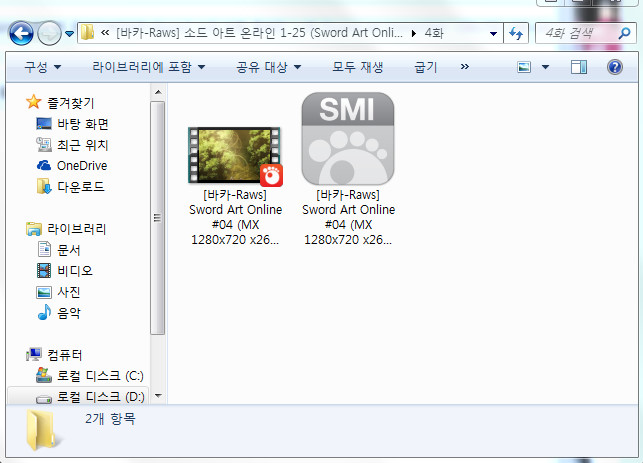Open the 공유 대상 menu
Image resolution: width=643 pixels, height=463 pixels.
point(269,67)
